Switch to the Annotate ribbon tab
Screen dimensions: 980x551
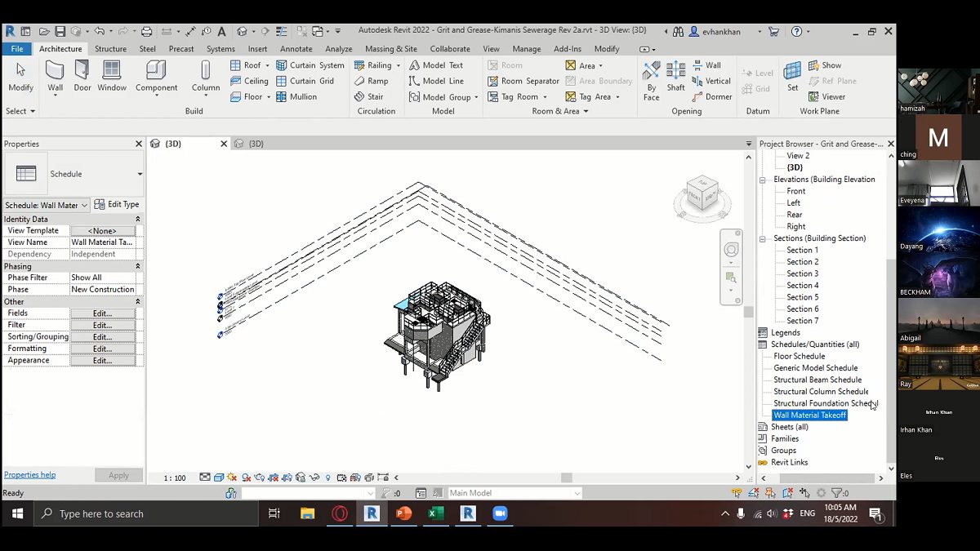pyautogui.click(x=296, y=49)
